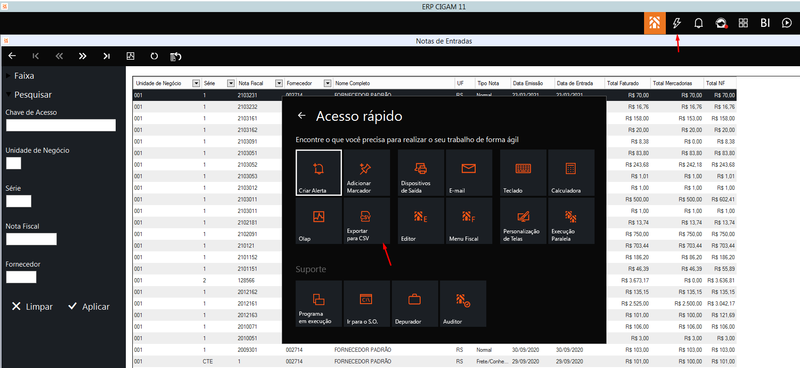Click Total Faturado value R$ 2.525,00
The width and height of the screenshot is (800, 368).
[635, 304]
